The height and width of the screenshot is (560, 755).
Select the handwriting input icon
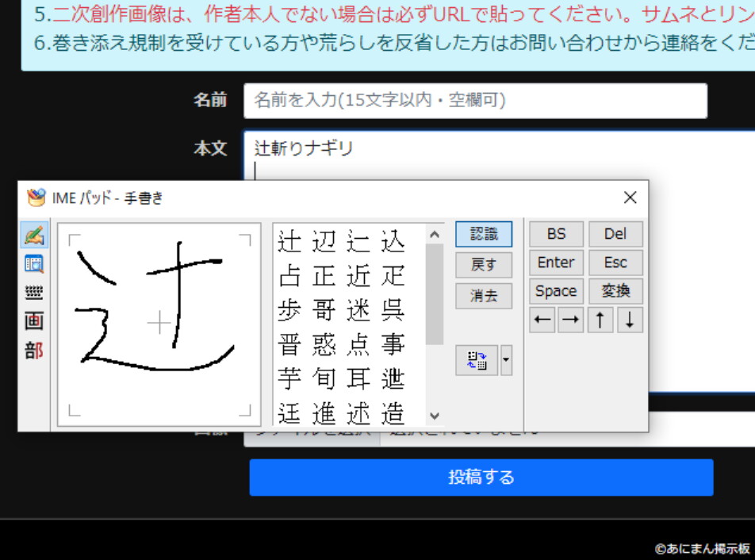point(34,235)
